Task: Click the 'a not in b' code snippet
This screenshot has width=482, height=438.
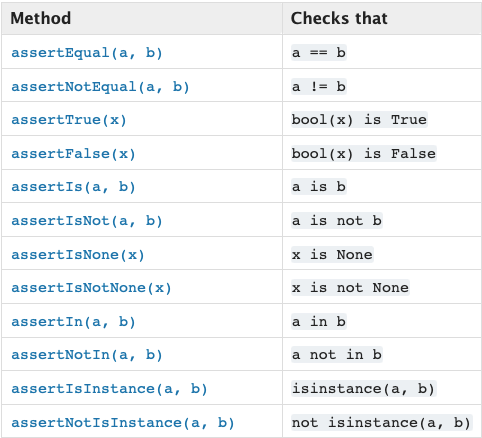Action: click(x=337, y=354)
